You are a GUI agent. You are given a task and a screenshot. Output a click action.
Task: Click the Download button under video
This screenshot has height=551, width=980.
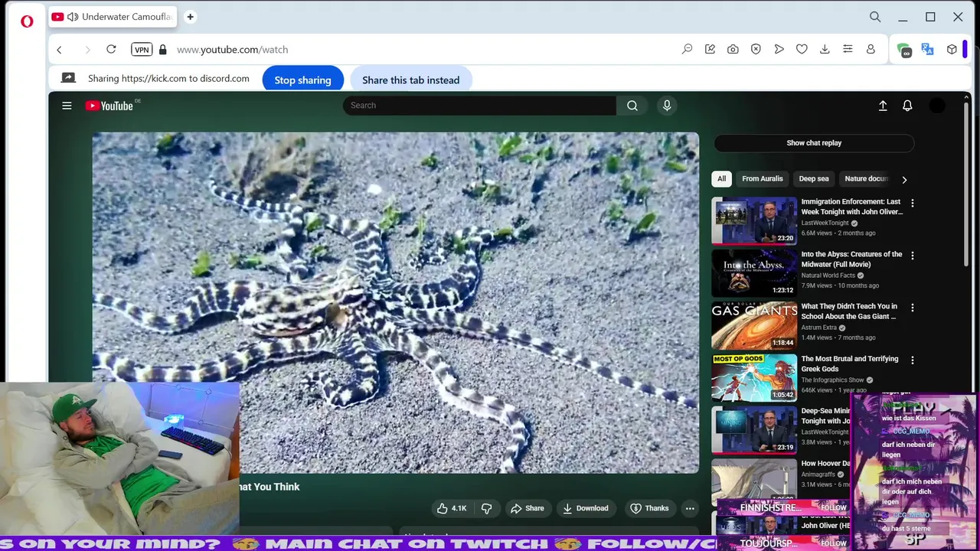pyautogui.click(x=585, y=508)
